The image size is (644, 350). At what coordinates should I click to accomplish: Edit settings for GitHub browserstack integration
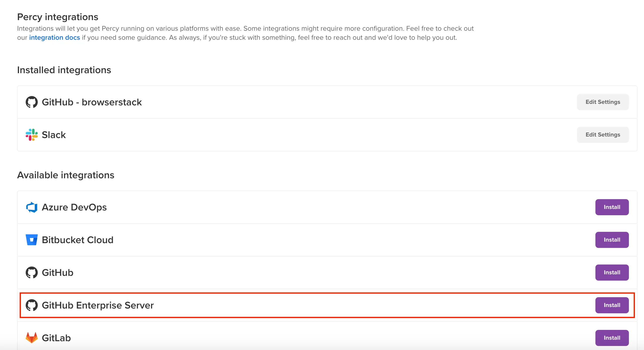tap(603, 102)
